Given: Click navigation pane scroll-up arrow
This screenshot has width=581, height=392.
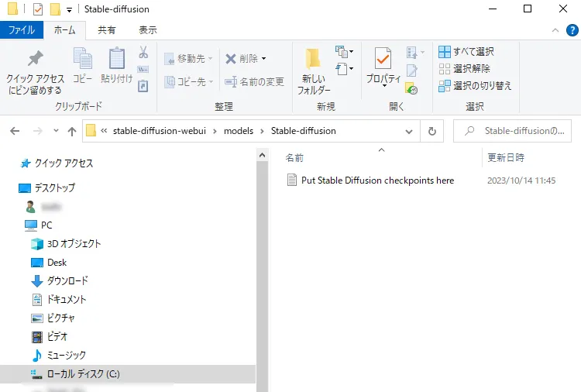Looking at the screenshot, I should coord(262,155).
